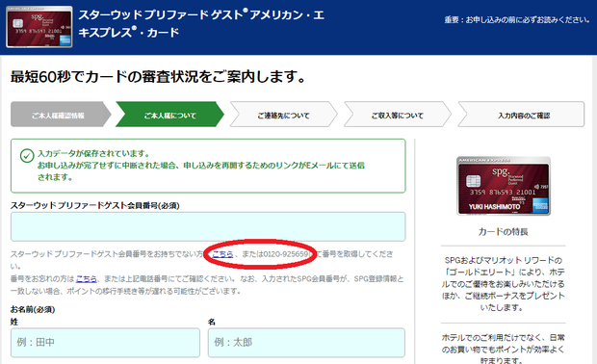Open the こちら link to obtain a member number
Viewport: 597px width, 364px height.
[222, 254]
